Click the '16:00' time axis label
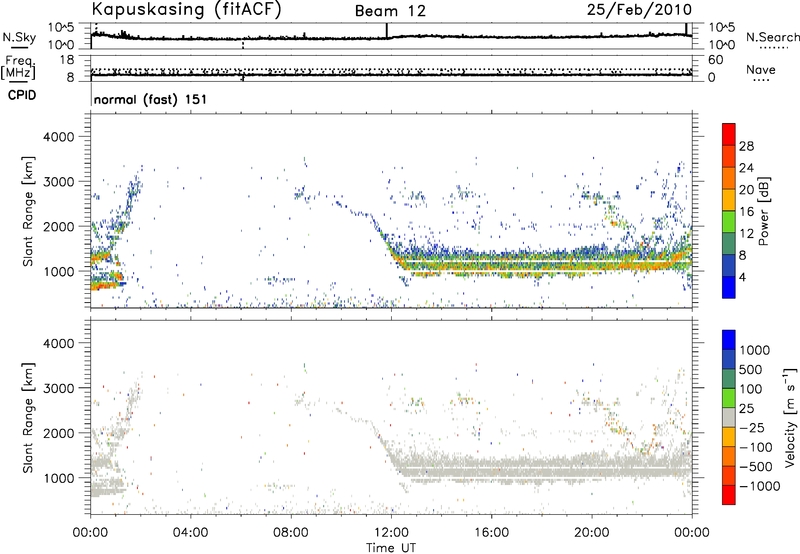 [x=491, y=533]
